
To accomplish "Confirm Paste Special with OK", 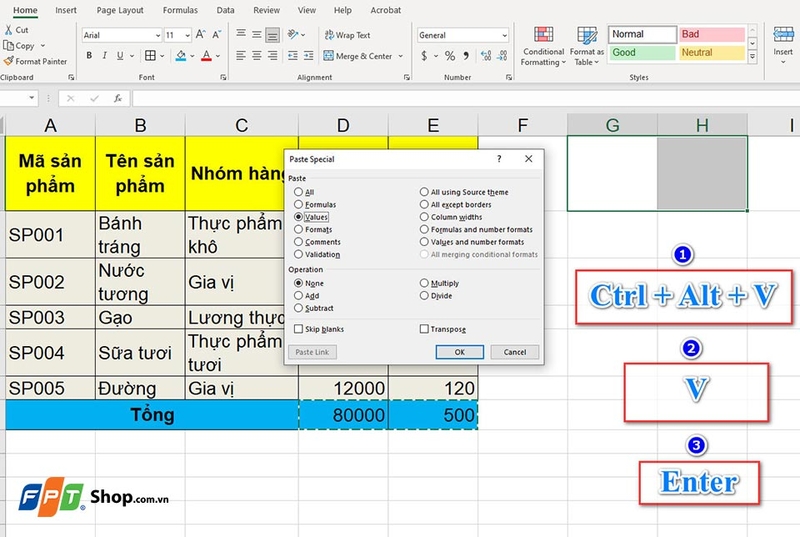I will coord(460,352).
